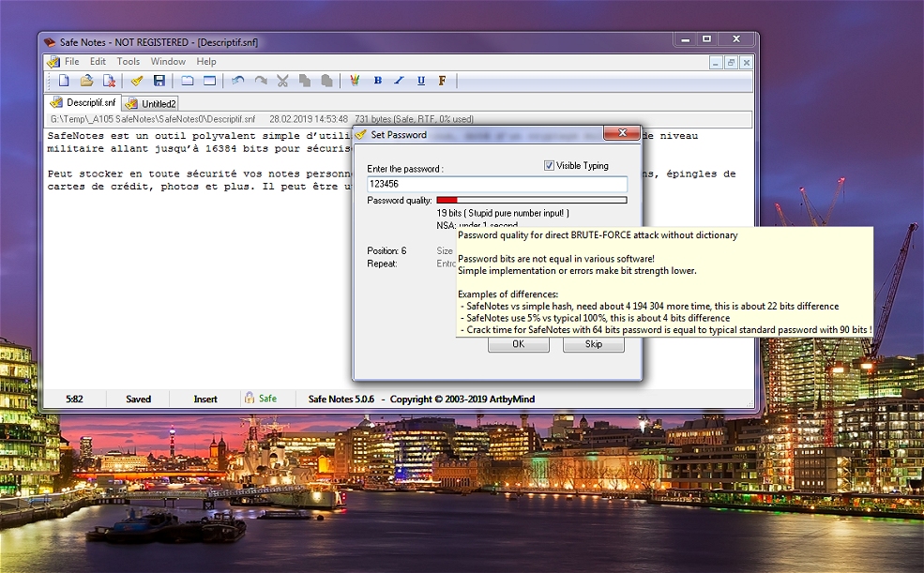Click the Safe Notes icon beside the File menu
The width and height of the screenshot is (924, 573).
(53, 62)
